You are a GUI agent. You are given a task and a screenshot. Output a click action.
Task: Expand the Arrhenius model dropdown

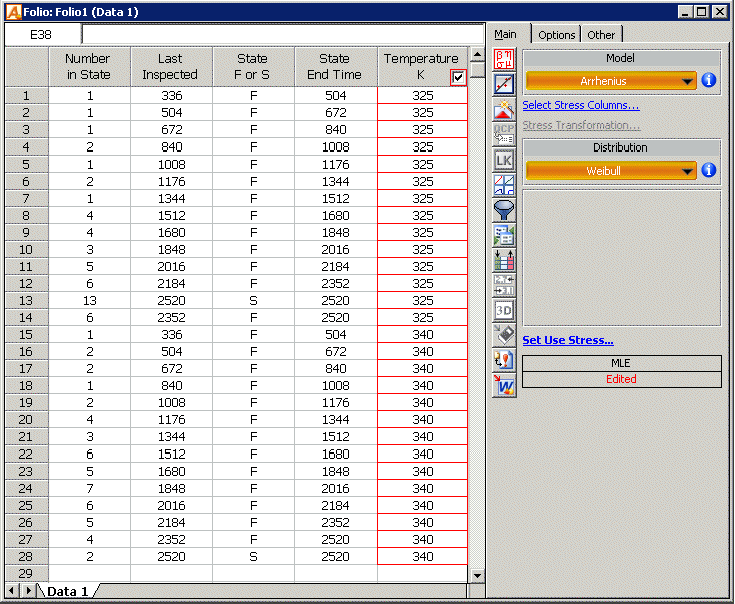click(611, 81)
